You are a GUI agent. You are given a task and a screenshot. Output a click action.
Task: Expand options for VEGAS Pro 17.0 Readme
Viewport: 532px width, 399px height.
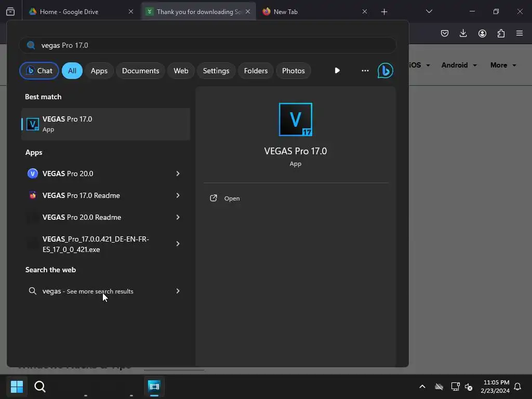(178, 195)
